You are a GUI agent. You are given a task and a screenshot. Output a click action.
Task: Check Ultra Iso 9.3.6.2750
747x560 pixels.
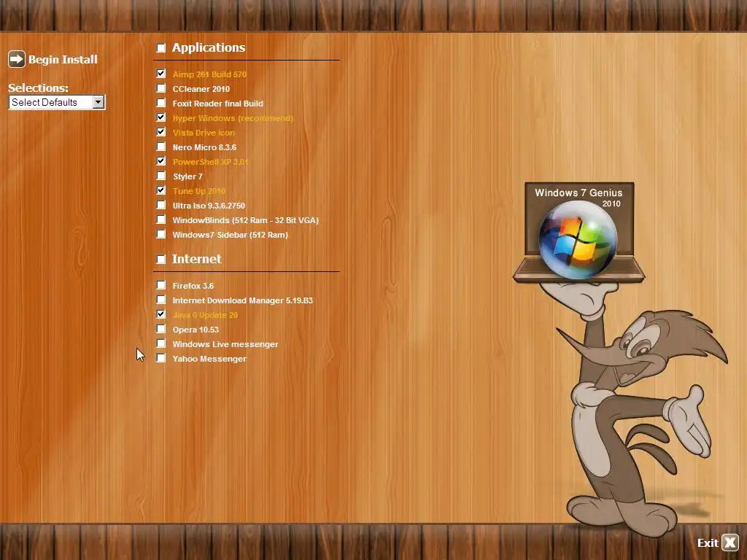[161, 205]
